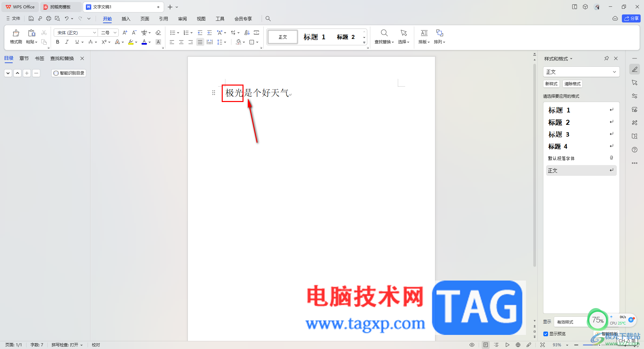
Task: Click the Save icon in quick access bar
Action: point(31,18)
